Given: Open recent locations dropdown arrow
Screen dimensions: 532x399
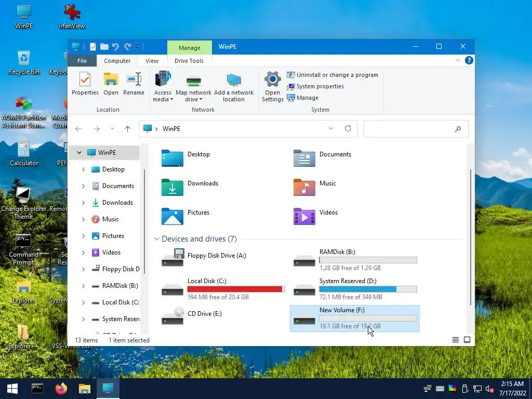Looking at the screenshot, I should pos(112,129).
